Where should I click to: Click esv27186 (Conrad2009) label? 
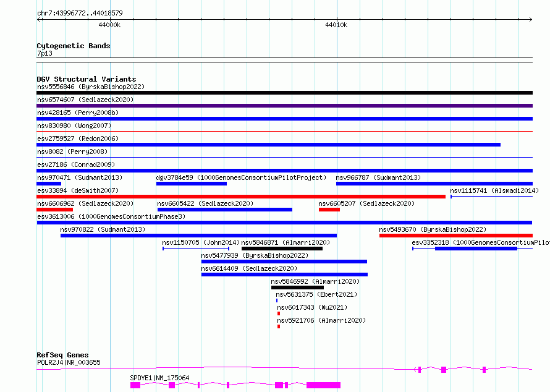point(76,164)
